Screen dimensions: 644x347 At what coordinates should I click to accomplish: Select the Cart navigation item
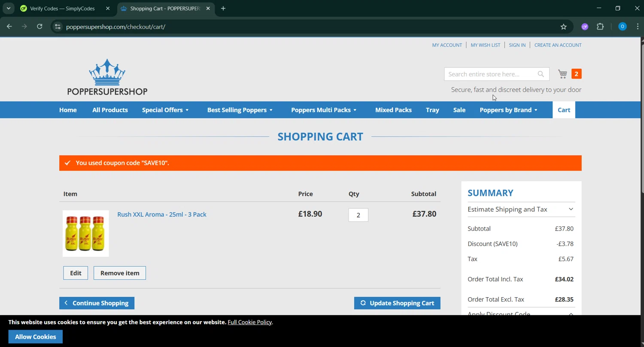[x=564, y=110]
